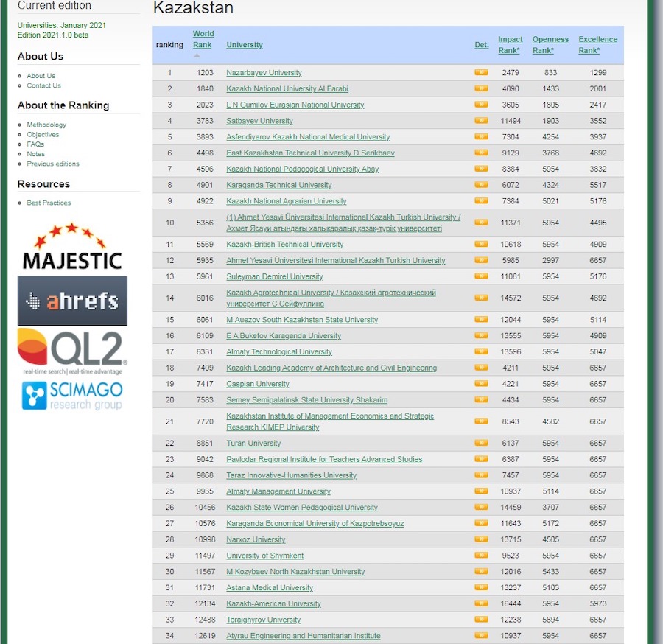
Task: Click the details icon for Nazarbayev University
Action: [x=481, y=73]
